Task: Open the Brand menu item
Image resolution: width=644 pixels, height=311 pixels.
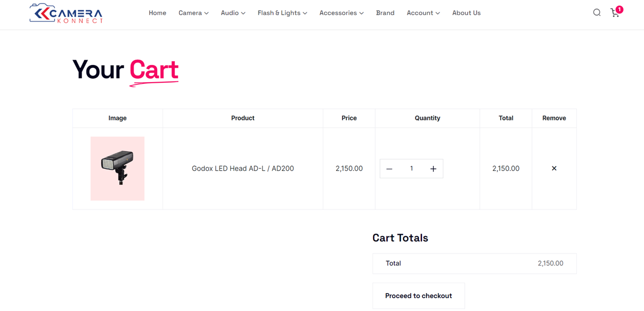Action: tap(385, 13)
